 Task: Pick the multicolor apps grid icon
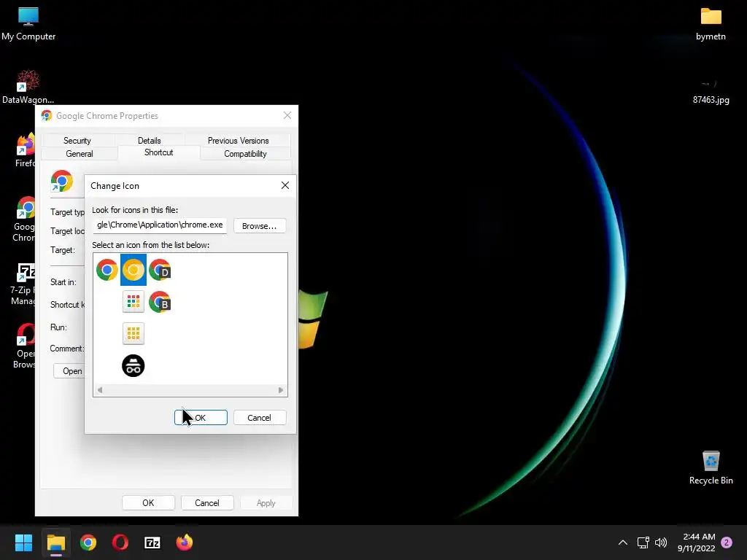(x=133, y=302)
